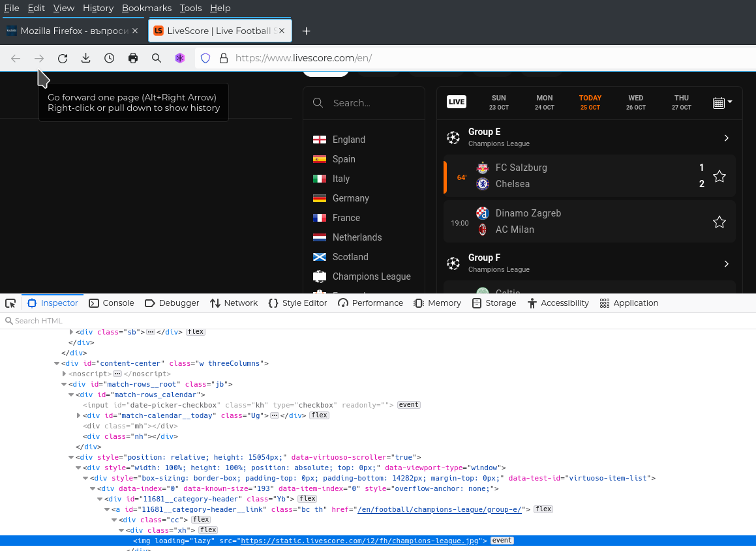The width and height of the screenshot is (756, 551).
Task: Open tracking protection shield icon
Action: point(205,58)
